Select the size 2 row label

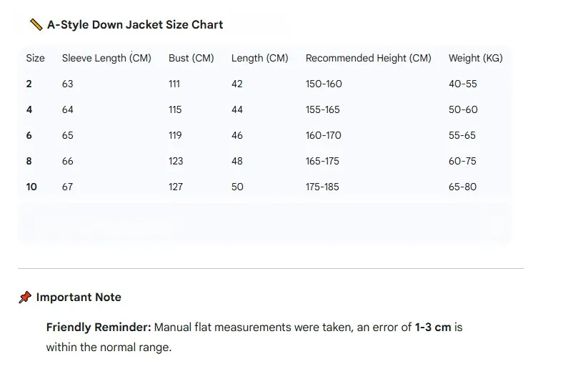[29, 84]
